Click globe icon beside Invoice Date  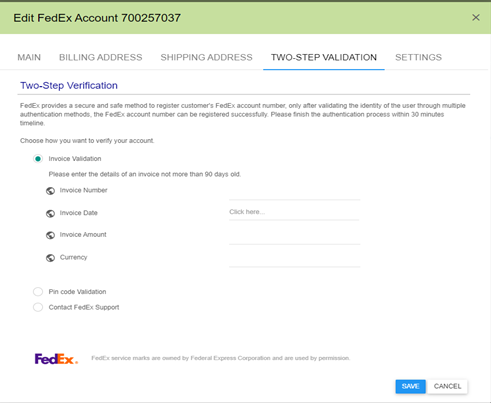[x=50, y=213]
